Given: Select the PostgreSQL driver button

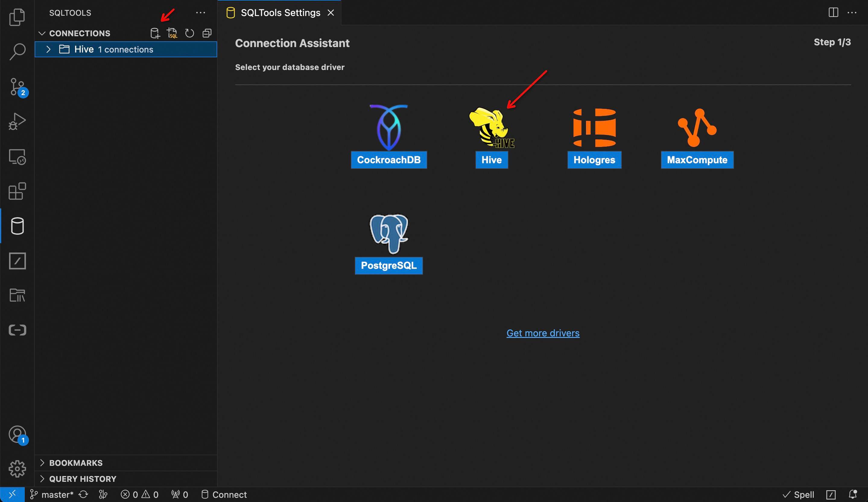Looking at the screenshot, I should tap(388, 266).
